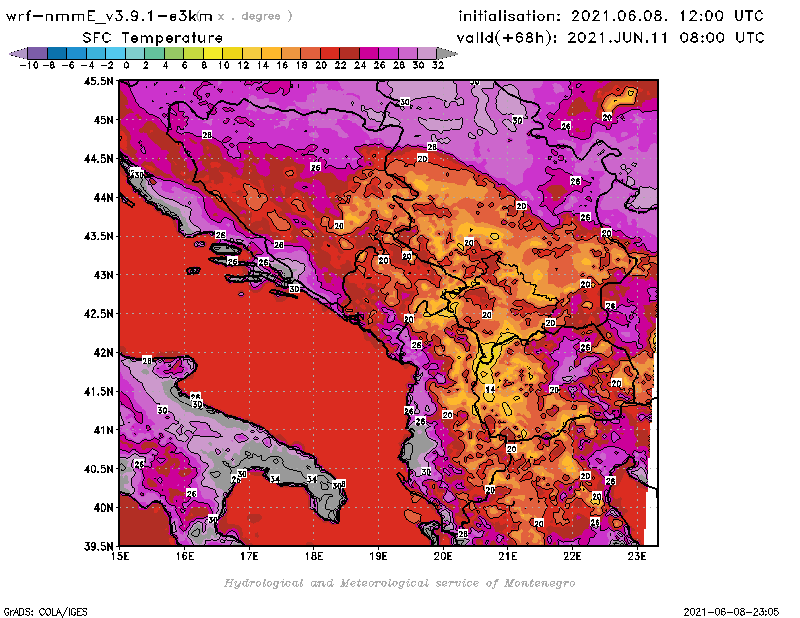Viewport: 800px width, 618px height.
Task: Click the '-10' tick label on the color scale
Action: [x=29, y=66]
